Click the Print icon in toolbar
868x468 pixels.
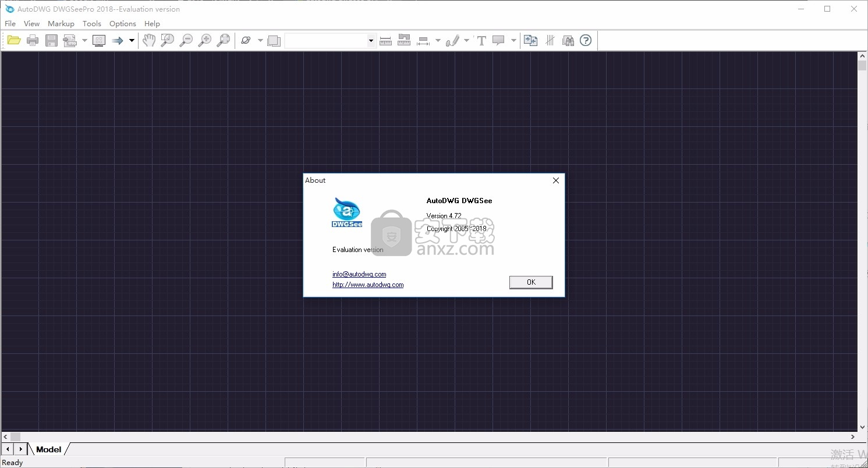(33, 40)
